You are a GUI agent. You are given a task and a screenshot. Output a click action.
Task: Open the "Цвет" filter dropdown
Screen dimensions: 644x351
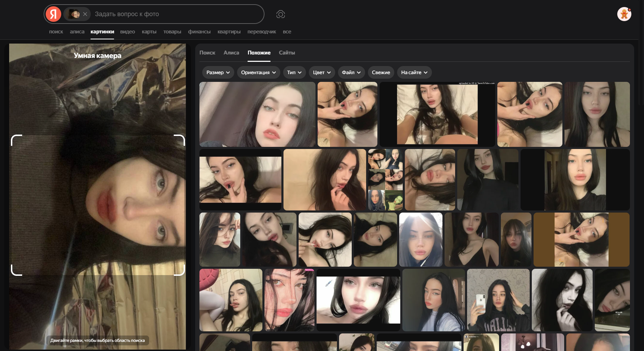[x=322, y=72]
